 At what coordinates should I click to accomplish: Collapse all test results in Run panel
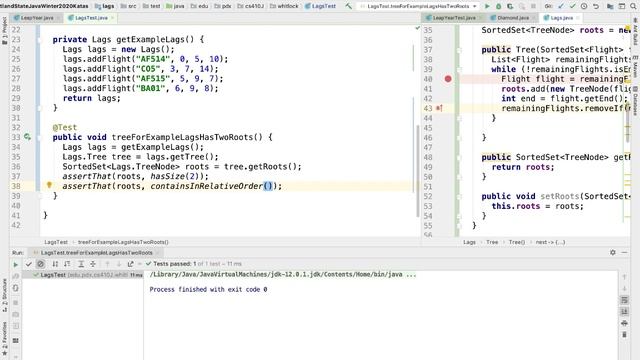click(93, 264)
